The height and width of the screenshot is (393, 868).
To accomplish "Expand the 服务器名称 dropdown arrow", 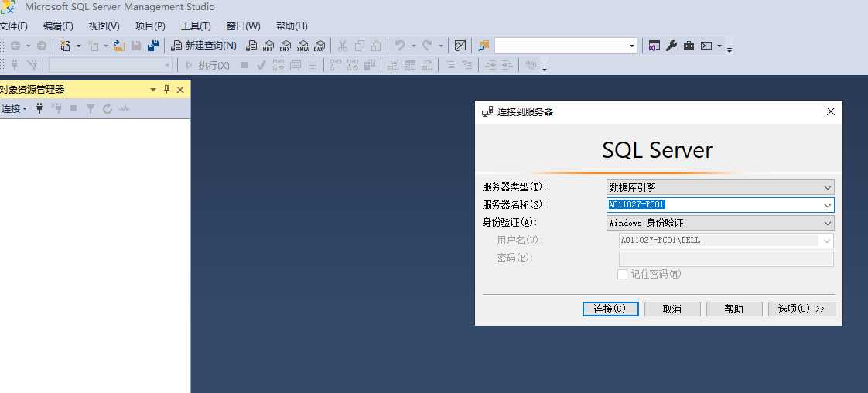I will (828, 205).
